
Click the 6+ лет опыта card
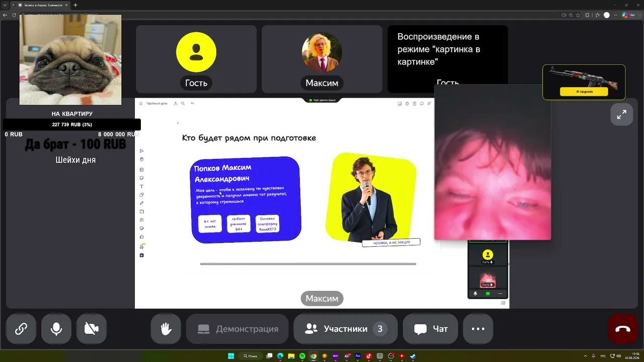210,224
